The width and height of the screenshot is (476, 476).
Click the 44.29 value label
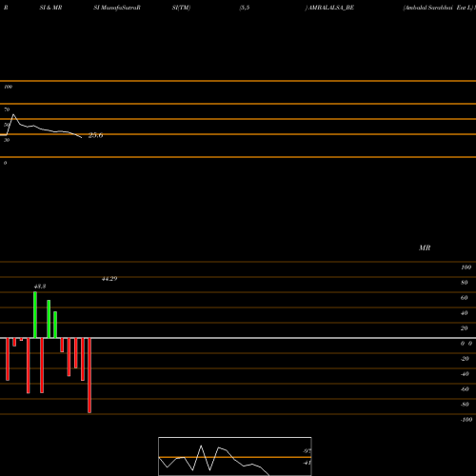tap(109, 279)
